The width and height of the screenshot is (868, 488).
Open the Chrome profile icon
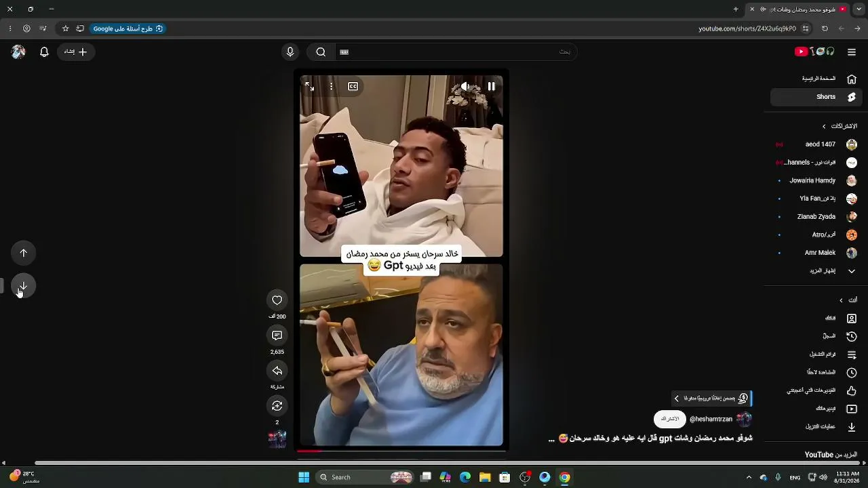tap(26, 28)
